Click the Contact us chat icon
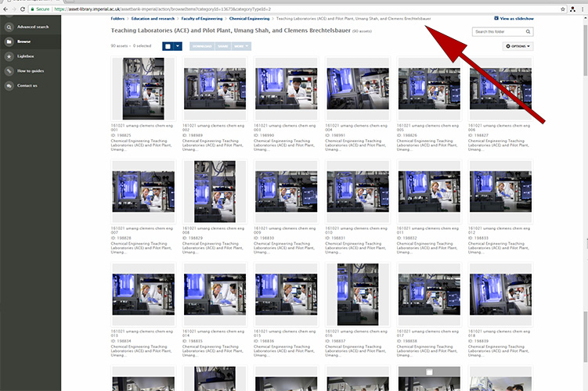This screenshot has width=588, height=391. pyautogui.click(x=9, y=85)
